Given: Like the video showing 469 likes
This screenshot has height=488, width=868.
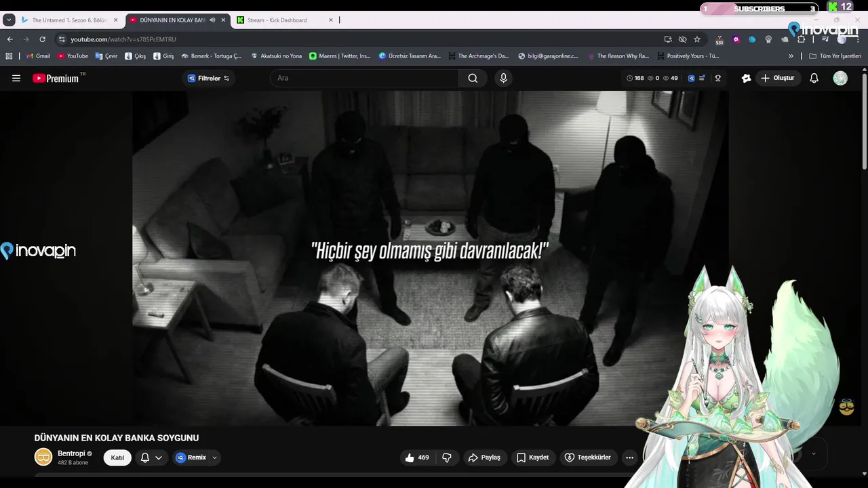Looking at the screenshot, I should (417, 457).
